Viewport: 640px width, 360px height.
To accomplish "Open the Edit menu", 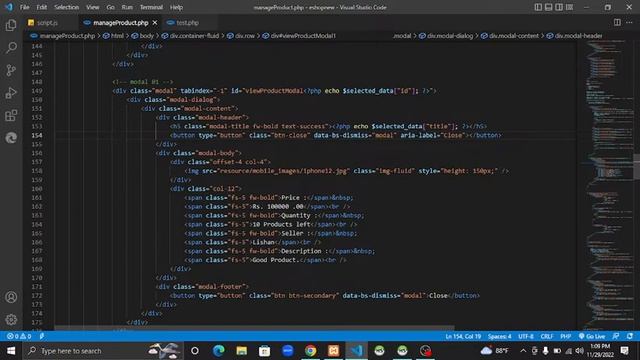I will coord(42,7).
